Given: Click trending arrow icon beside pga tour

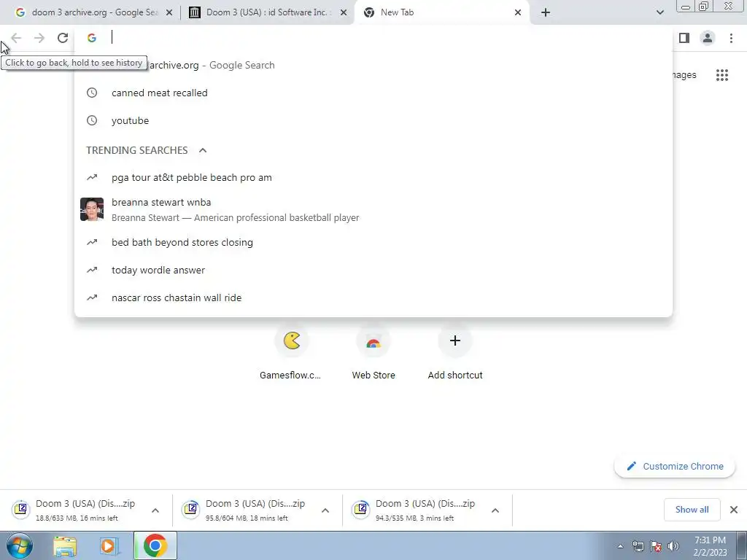Looking at the screenshot, I should tap(92, 178).
